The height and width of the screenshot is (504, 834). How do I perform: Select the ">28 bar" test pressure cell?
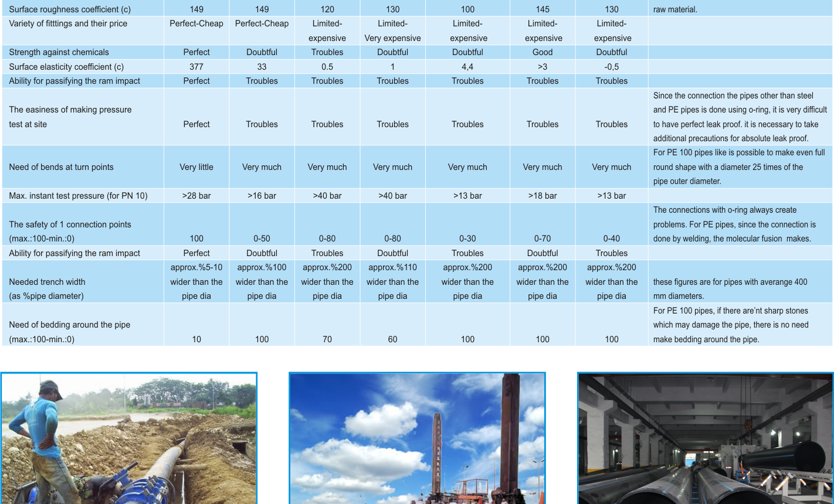(x=196, y=196)
